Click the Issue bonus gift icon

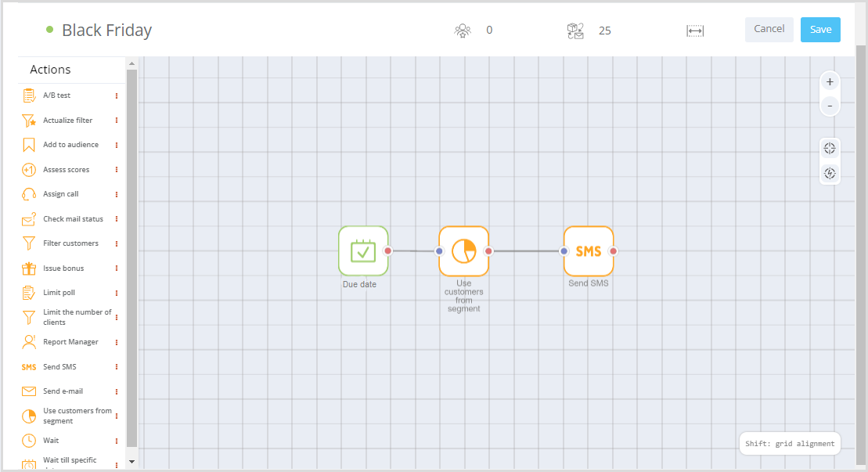[29, 268]
